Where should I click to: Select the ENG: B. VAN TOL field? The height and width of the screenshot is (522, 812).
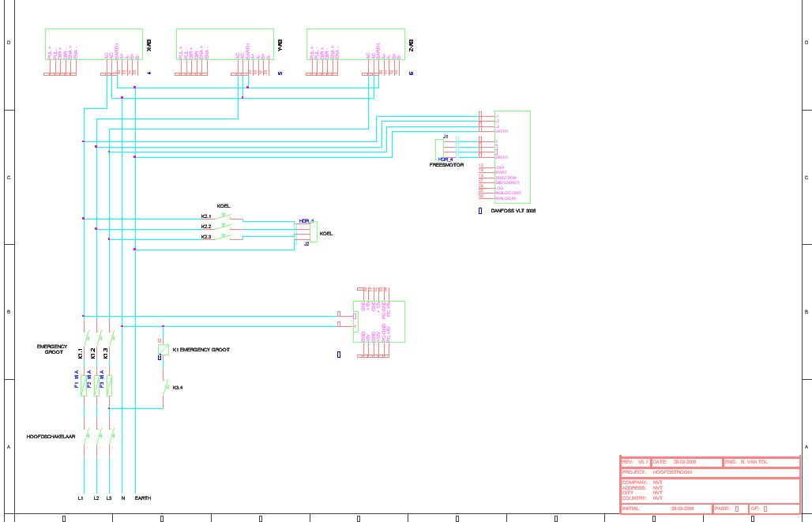click(x=761, y=462)
